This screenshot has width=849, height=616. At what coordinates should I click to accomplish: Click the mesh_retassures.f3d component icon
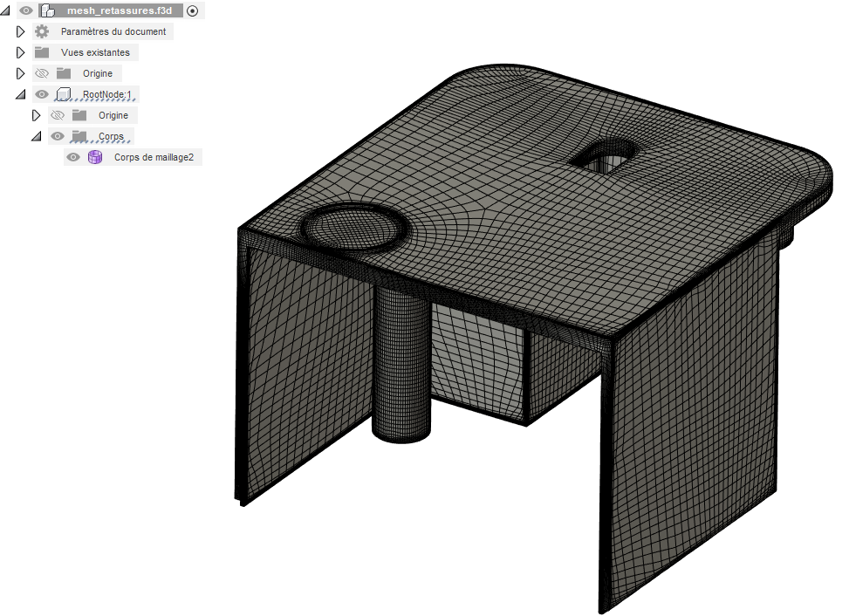point(48,11)
